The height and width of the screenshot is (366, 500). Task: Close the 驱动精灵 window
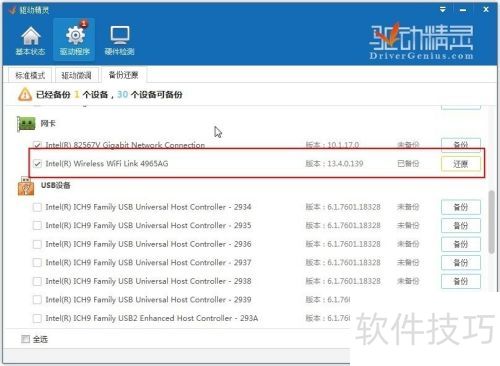coord(486,9)
